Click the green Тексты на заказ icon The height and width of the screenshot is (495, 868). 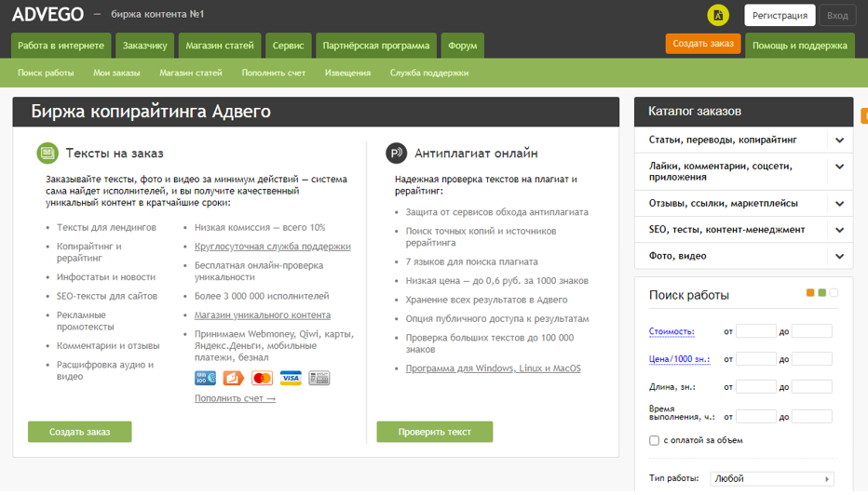click(47, 154)
